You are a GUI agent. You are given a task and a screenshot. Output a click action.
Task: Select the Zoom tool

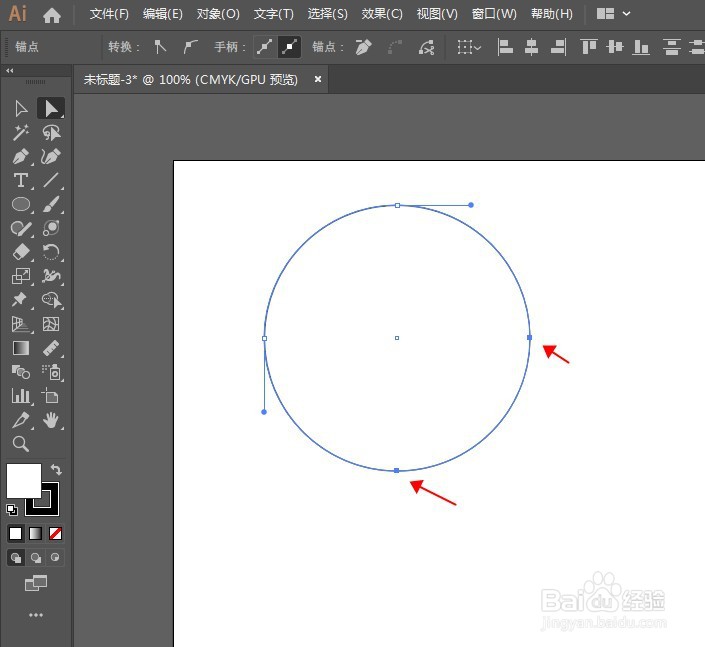(x=21, y=444)
